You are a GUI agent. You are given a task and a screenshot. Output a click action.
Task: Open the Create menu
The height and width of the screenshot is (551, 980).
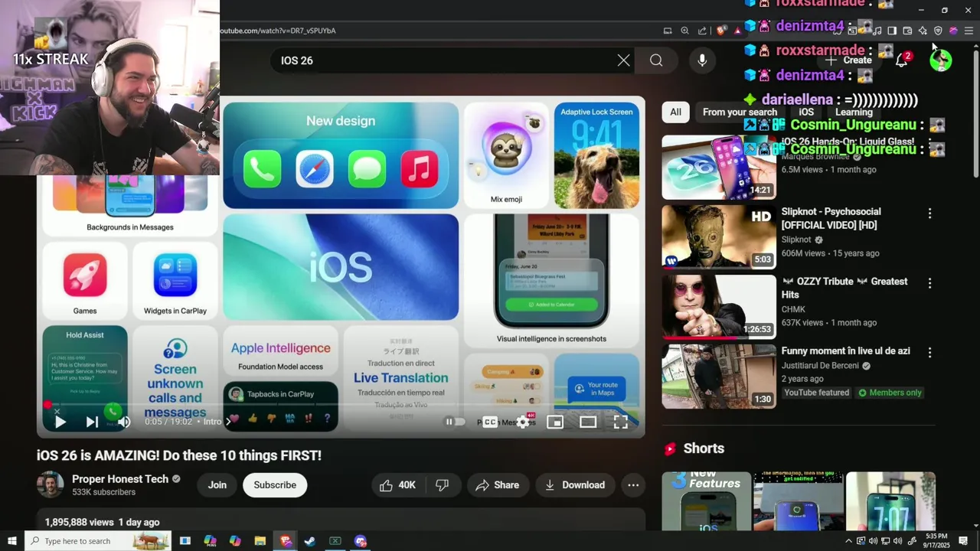pyautogui.click(x=848, y=60)
